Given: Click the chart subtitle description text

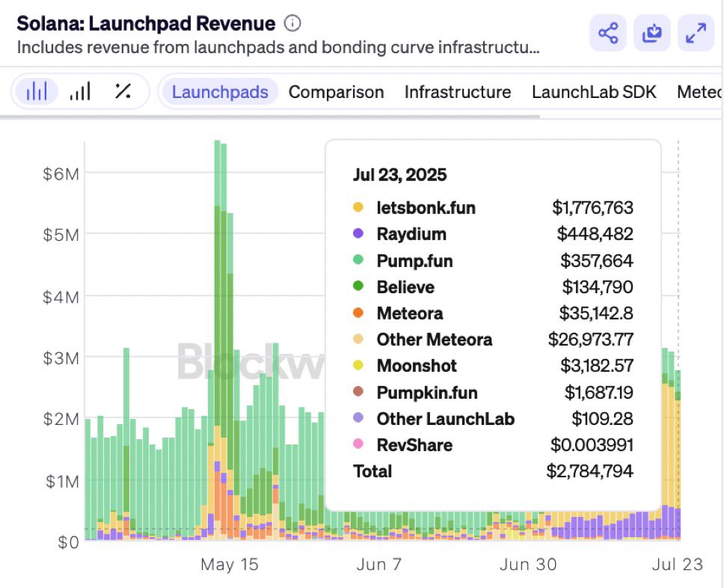Looking at the screenshot, I should (x=278, y=48).
